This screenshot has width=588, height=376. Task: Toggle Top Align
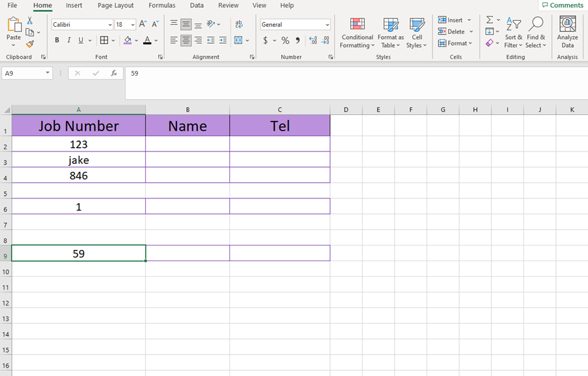point(174,24)
